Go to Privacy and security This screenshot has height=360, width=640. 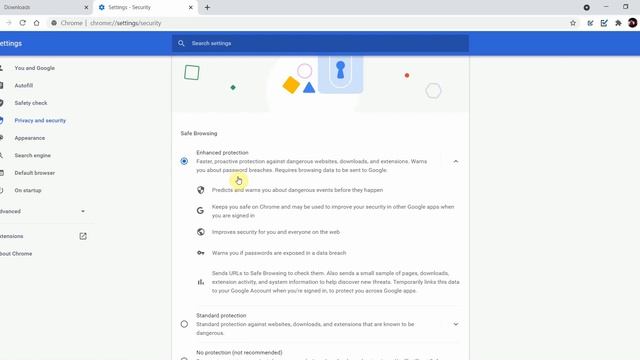click(x=40, y=121)
